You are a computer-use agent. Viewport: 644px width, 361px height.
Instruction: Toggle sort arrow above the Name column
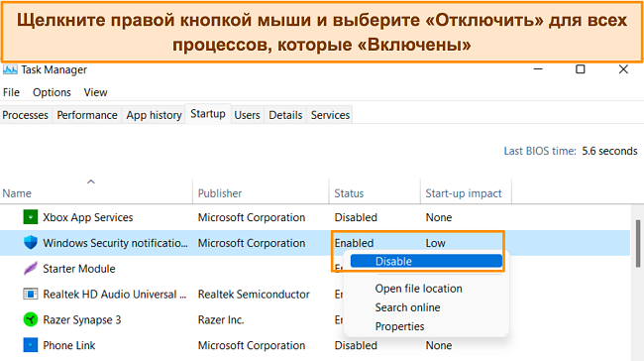click(91, 181)
